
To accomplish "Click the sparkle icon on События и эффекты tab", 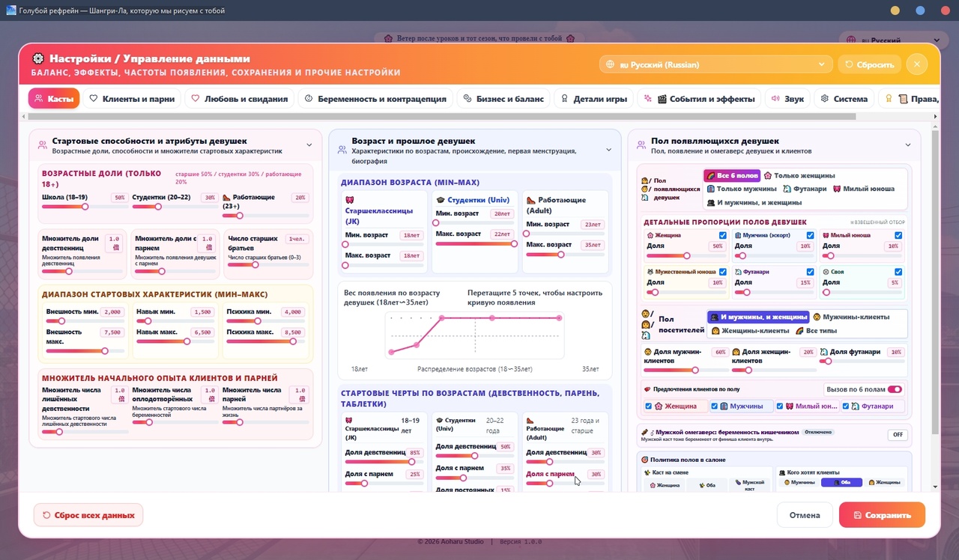I will click(648, 98).
